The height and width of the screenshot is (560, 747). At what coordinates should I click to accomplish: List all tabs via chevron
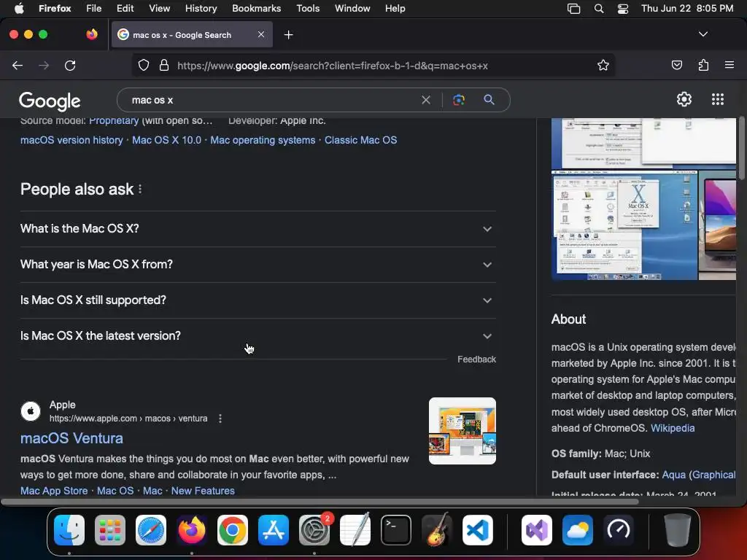tap(703, 34)
